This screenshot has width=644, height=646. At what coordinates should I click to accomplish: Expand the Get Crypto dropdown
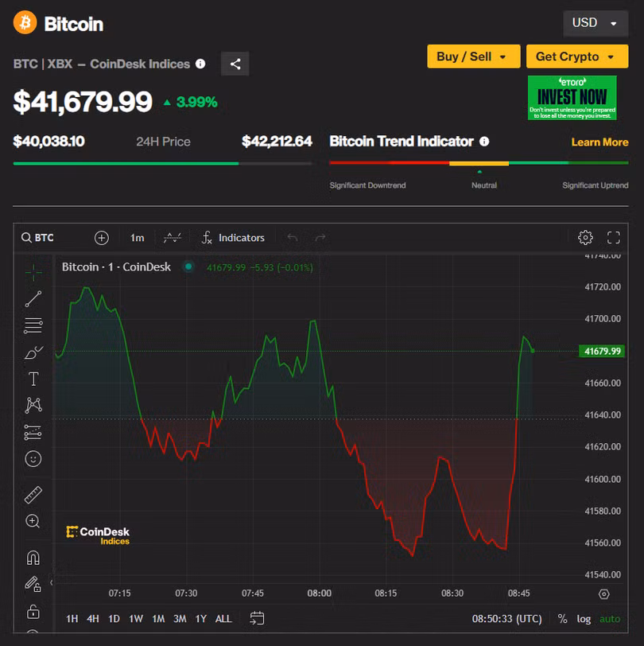pyautogui.click(x=576, y=56)
